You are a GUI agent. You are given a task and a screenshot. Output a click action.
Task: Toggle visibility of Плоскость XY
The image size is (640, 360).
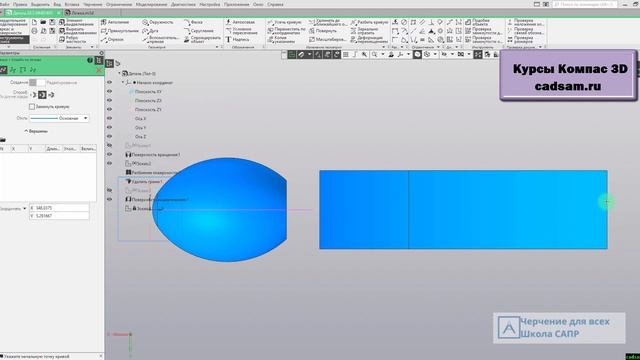109,91
